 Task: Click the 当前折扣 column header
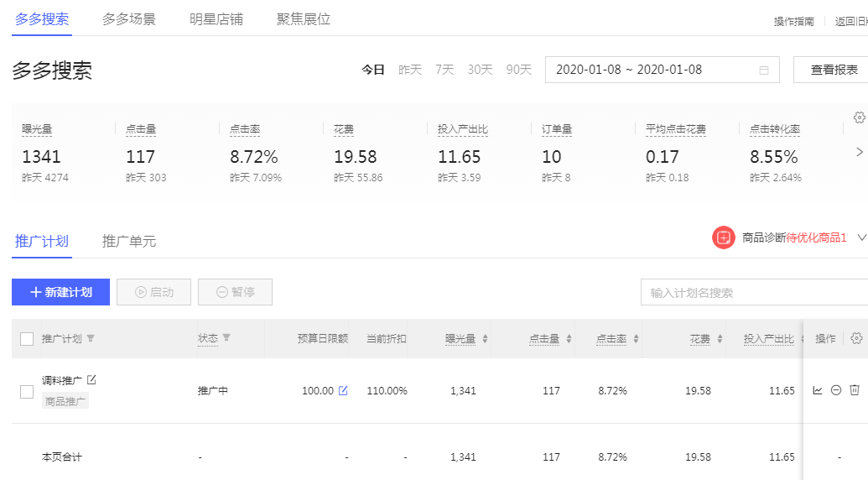tap(387, 339)
